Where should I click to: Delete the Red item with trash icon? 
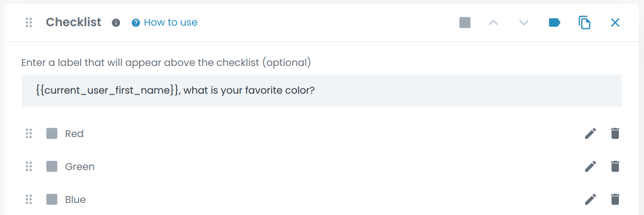click(615, 133)
